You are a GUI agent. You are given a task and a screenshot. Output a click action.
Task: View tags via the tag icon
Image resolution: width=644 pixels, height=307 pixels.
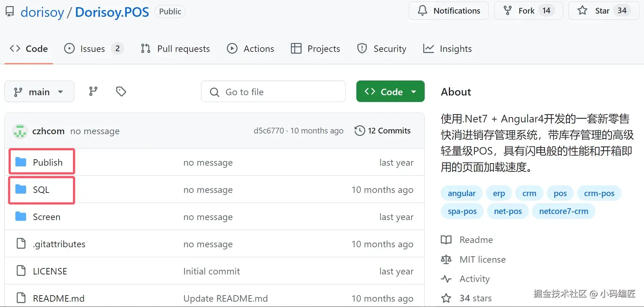pos(121,92)
